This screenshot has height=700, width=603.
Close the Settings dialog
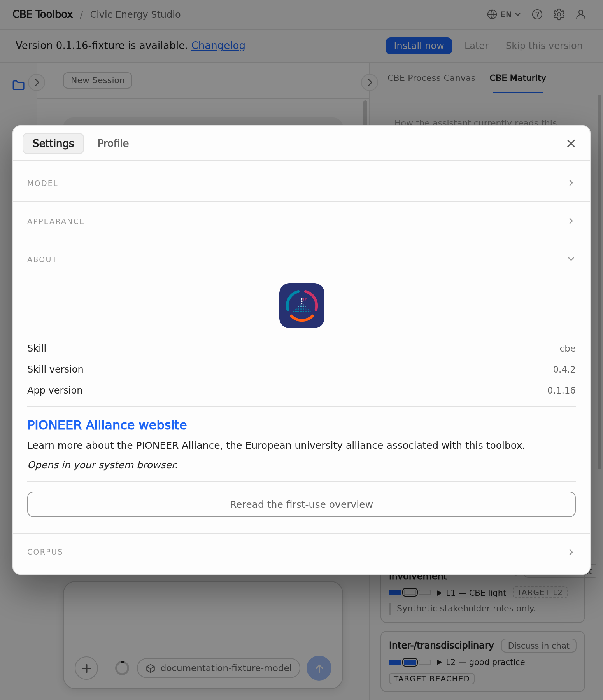click(571, 143)
